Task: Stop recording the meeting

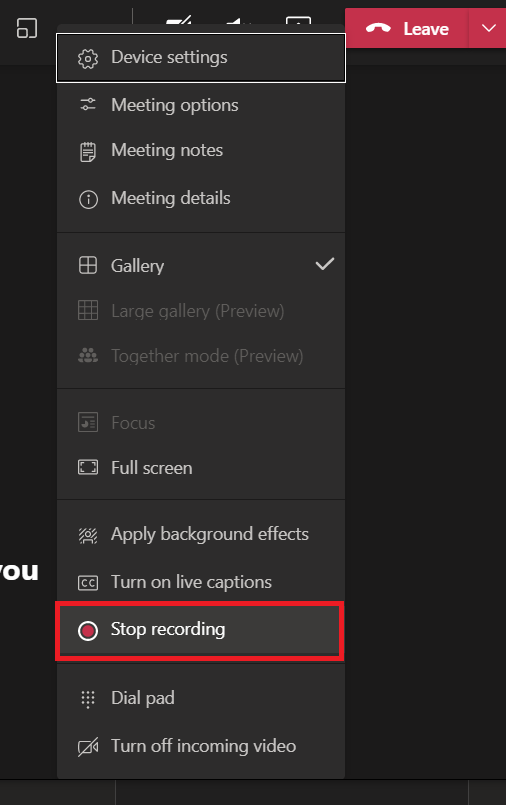Action: (200, 631)
